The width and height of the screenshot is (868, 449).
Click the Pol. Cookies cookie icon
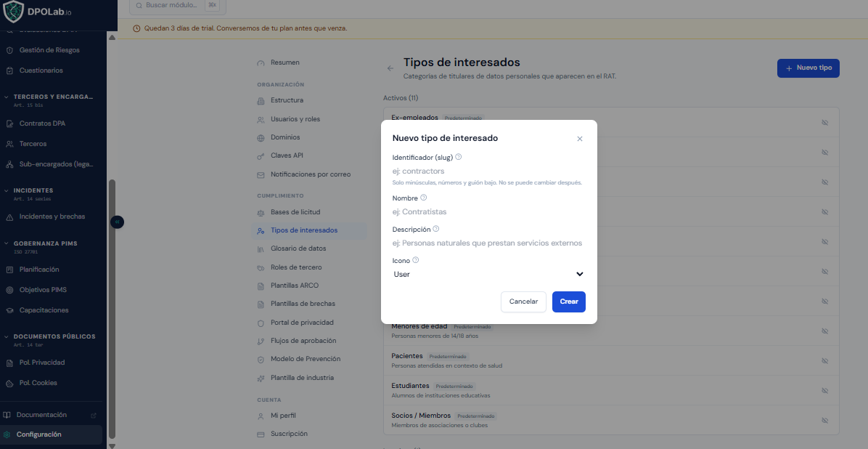pos(9,383)
